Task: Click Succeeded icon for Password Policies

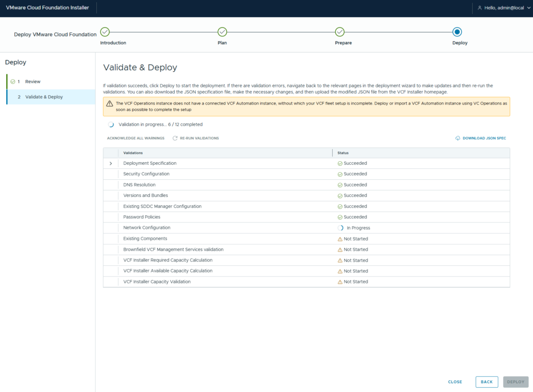Action: (340, 217)
